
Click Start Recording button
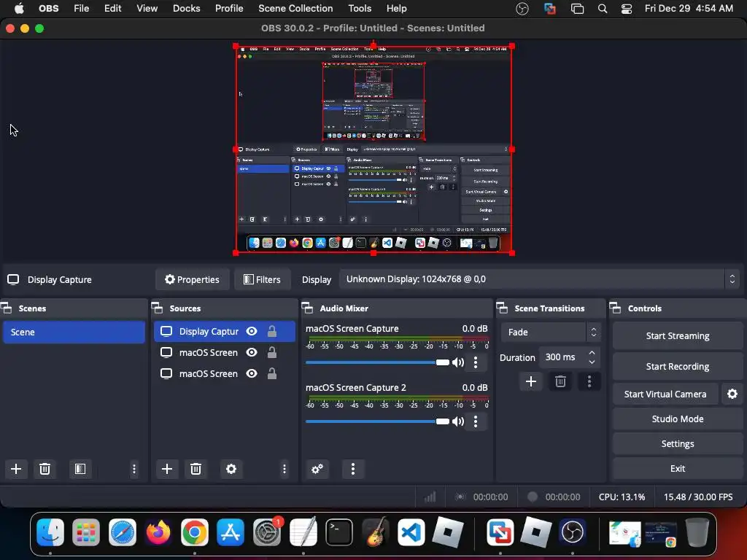(x=678, y=366)
